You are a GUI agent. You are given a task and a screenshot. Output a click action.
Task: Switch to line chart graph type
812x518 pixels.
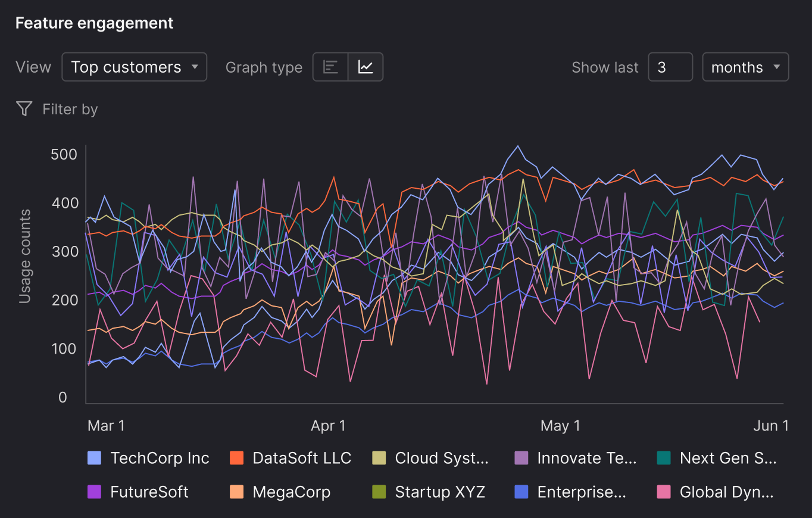point(366,67)
